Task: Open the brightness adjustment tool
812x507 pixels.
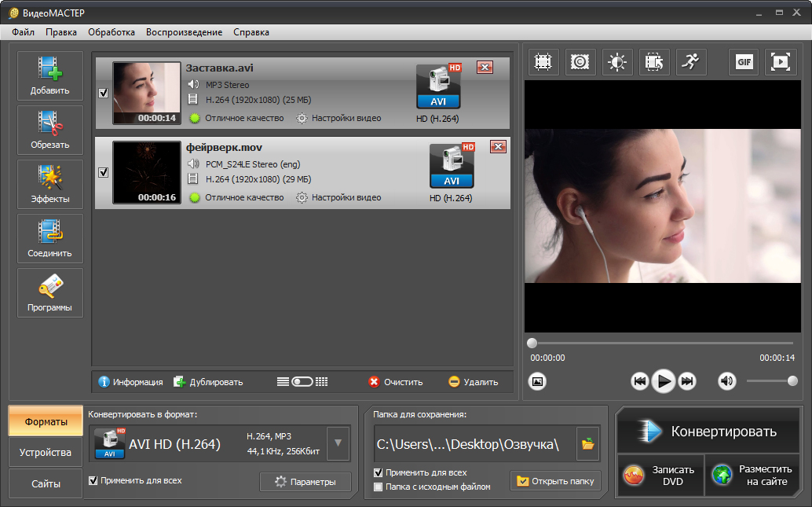Action: [617, 62]
